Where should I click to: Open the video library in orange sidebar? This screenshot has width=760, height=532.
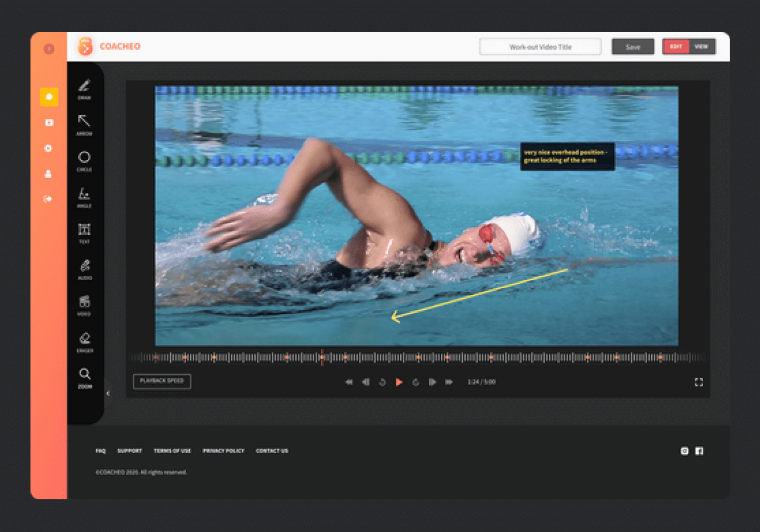coord(49,123)
